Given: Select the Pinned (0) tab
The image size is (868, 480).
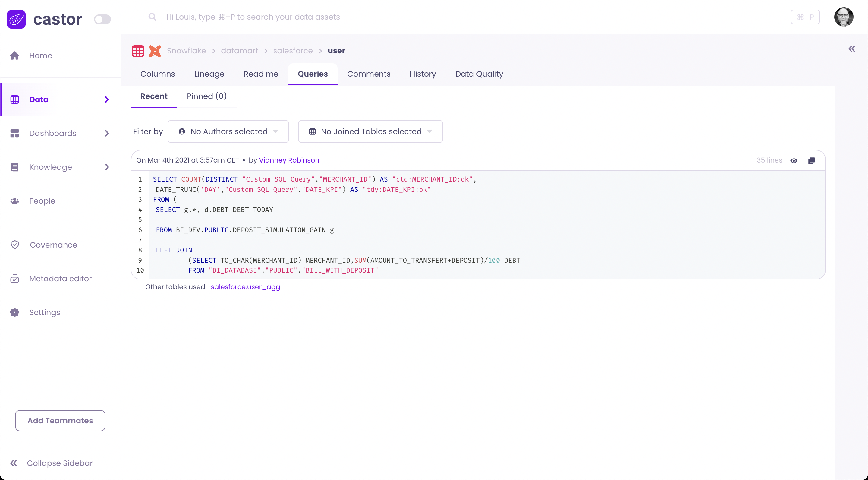Looking at the screenshot, I should pos(206,96).
